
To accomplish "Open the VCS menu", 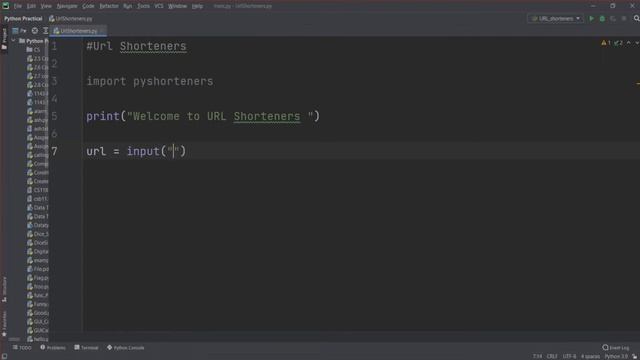I will 159,6.
